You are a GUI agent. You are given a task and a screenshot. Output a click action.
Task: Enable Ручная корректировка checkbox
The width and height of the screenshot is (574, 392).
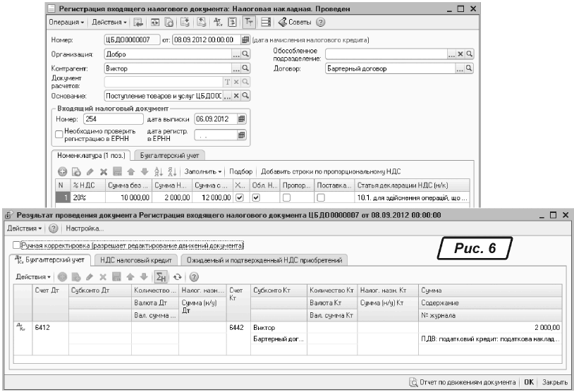coord(16,245)
